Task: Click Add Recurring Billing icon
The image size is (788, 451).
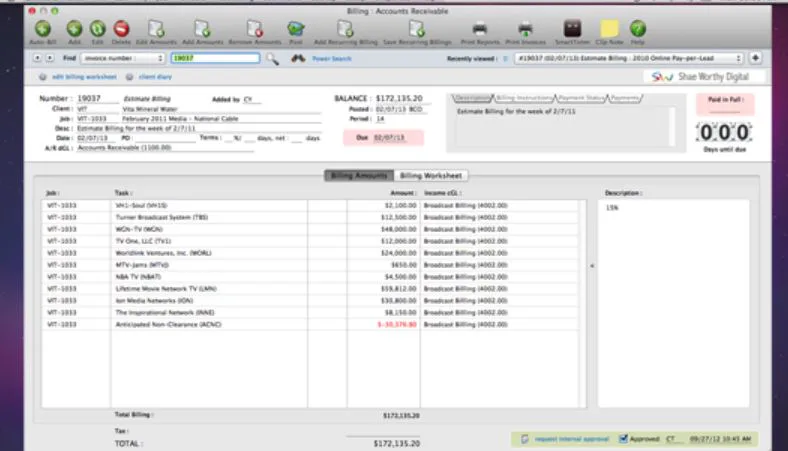Action: coord(345,29)
